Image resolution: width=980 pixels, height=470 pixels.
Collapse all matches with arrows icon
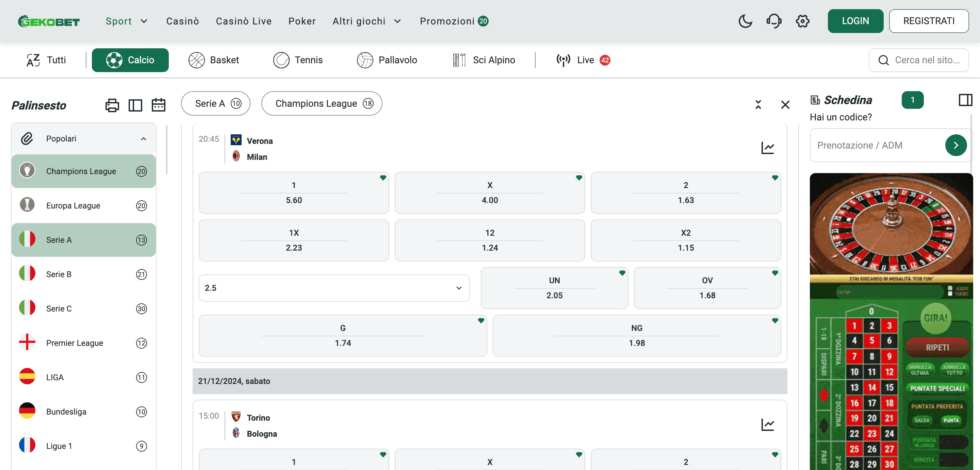(758, 104)
